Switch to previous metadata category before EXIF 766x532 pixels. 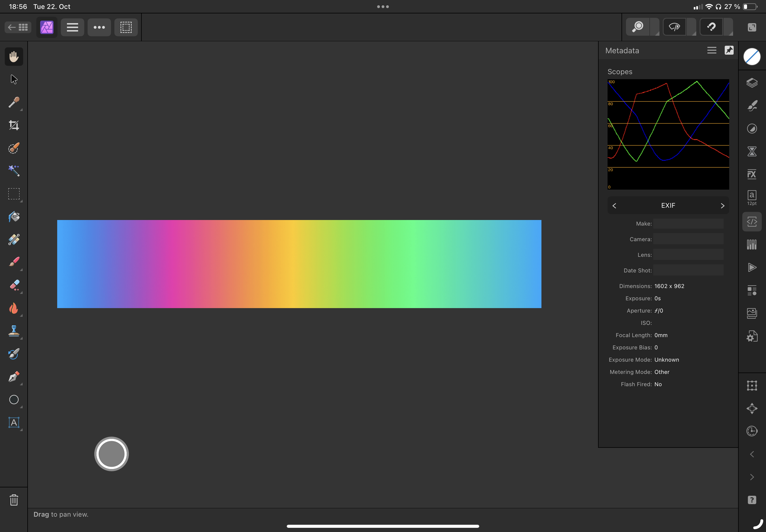point(614,206)
